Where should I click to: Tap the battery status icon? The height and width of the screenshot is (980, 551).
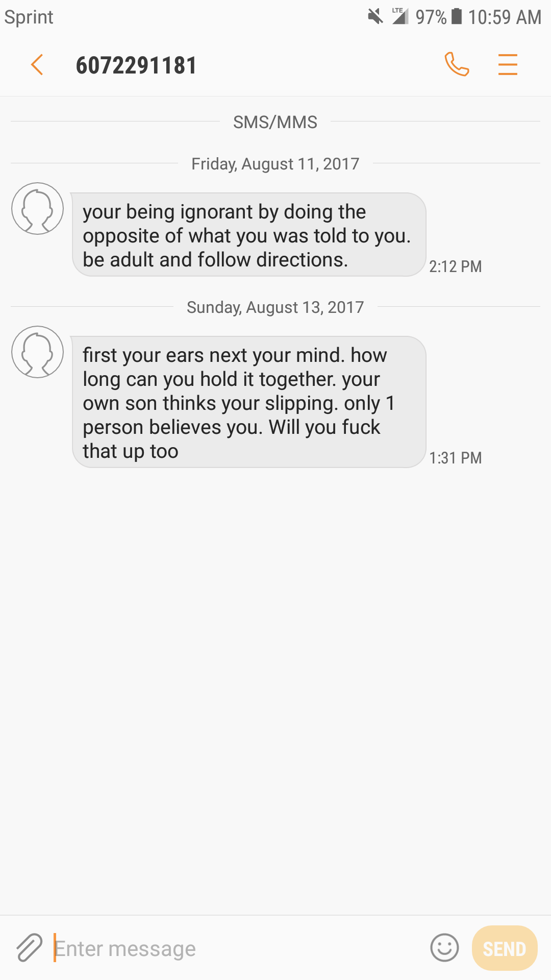(x=457, y=16)
